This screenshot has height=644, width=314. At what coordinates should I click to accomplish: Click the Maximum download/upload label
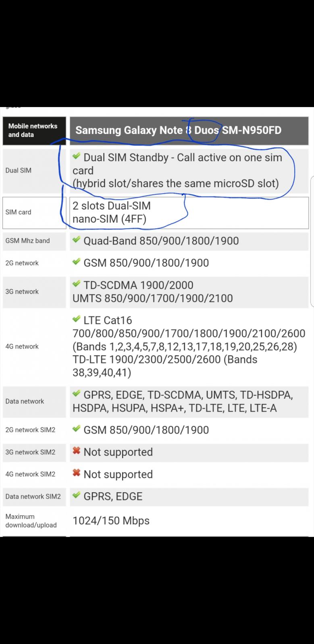pyautogui.click(x=31, y=520)
